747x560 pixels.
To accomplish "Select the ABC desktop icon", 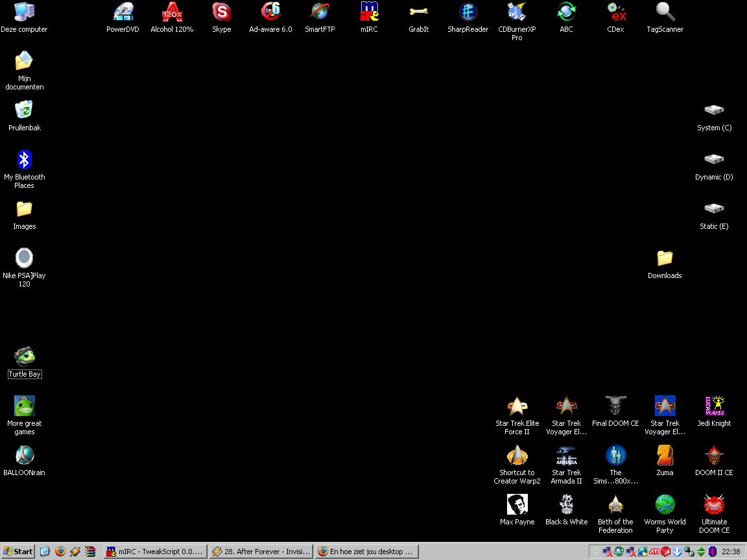I will pyautogui.click(x=567, y=17).
